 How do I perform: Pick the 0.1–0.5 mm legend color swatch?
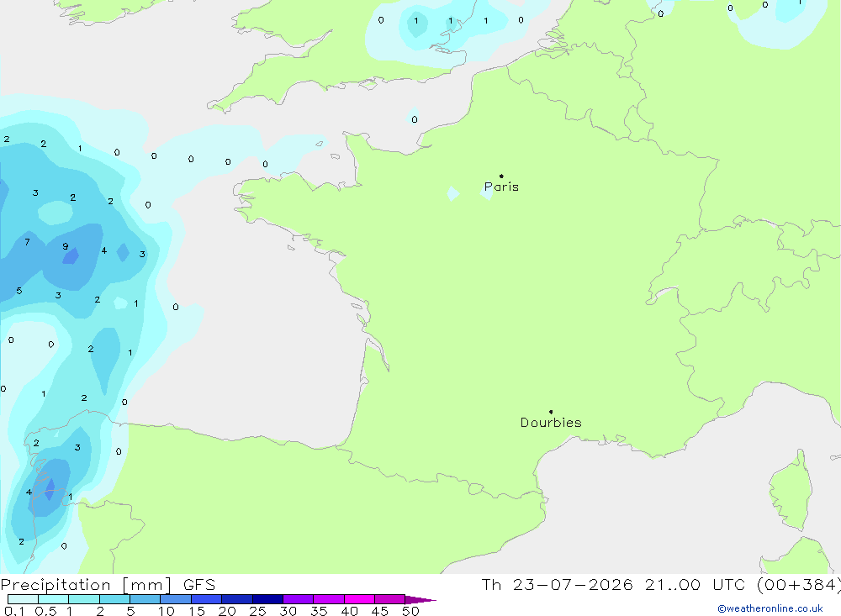pos(23,599)
